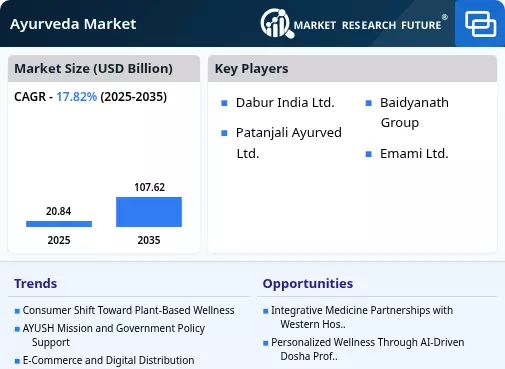This screenshot has width=505, height=369.
Task: Click AYUSH Mission and Government Policy Support trend
Action: coord(114,335)
